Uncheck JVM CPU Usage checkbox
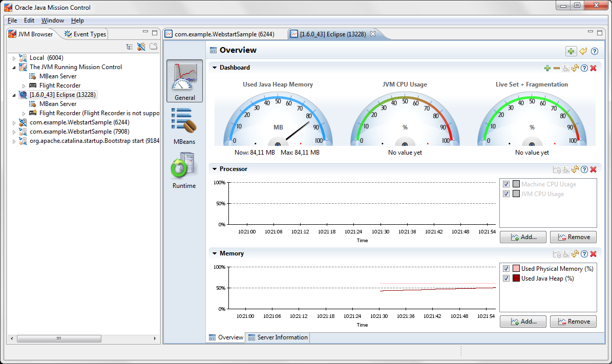This screenshot has height=364, width=612. pos(506,194)
